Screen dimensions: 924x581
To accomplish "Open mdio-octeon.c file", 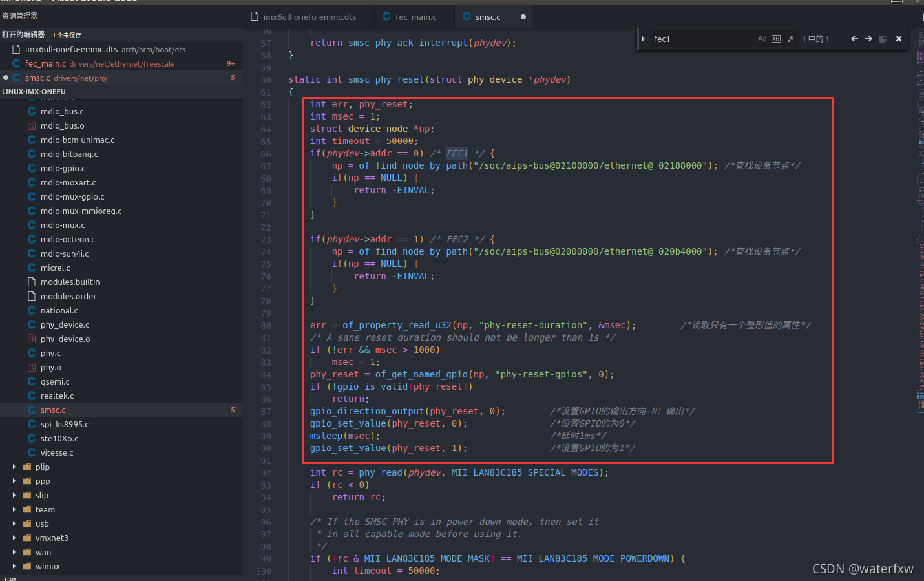I will pos(121,239).
